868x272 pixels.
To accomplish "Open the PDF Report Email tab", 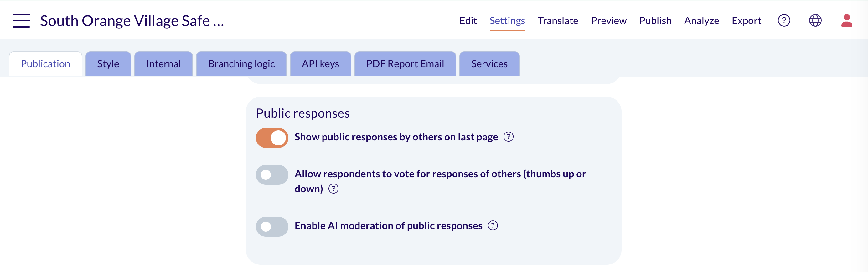I will 405,64.
